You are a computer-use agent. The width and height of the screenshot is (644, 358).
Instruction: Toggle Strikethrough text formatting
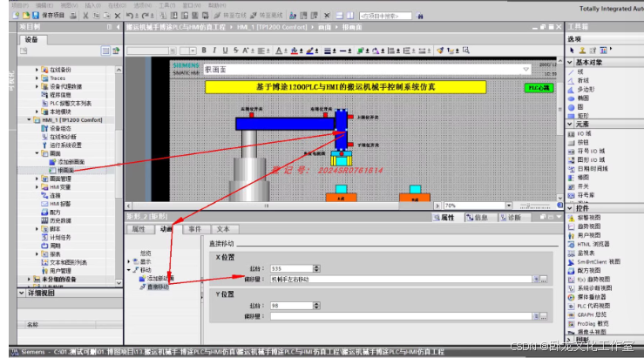(236, 51)
